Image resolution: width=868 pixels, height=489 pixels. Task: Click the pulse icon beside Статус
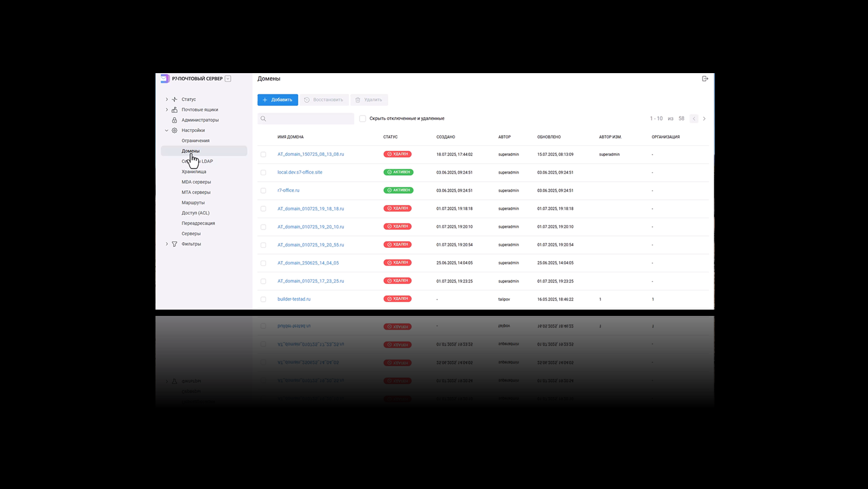point(175,99)
